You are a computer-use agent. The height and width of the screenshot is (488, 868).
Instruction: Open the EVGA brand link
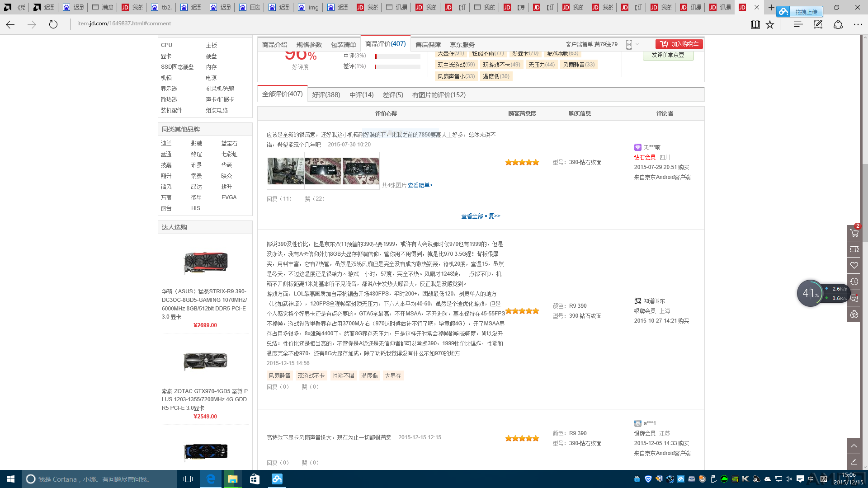[229, 197]
